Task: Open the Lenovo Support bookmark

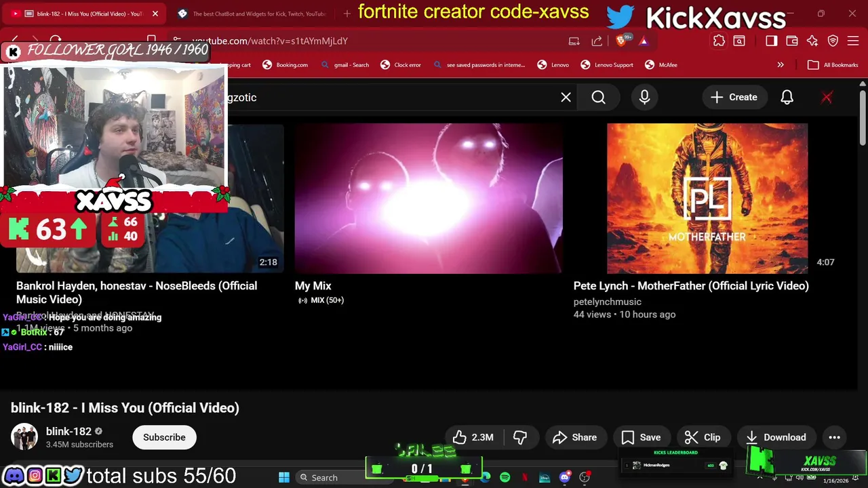Action: tap(607, 64)
